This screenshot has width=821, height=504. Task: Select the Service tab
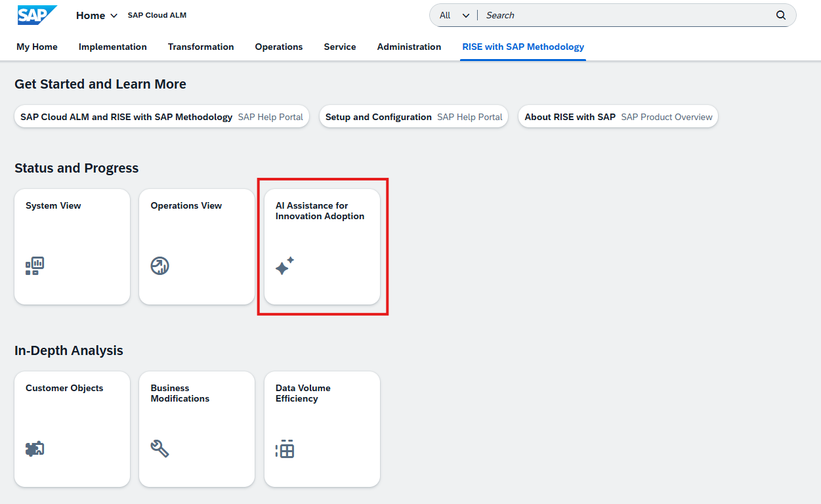pyautogui.click(x=340, y=47)
